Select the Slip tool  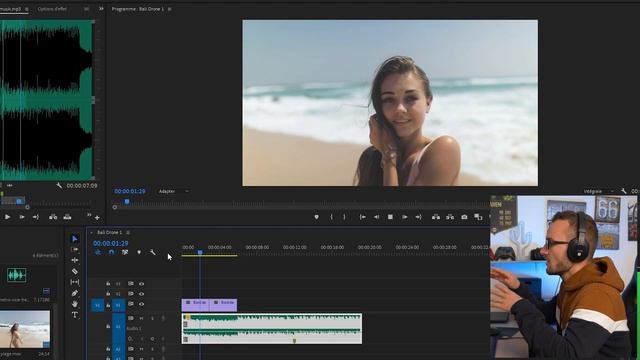tap(75, 282)
